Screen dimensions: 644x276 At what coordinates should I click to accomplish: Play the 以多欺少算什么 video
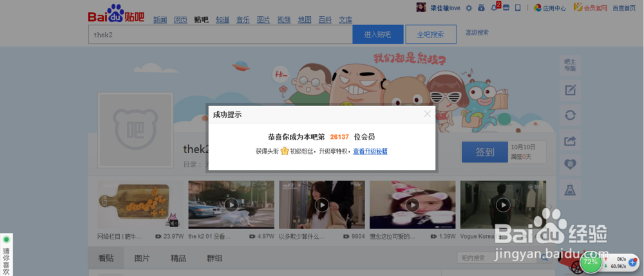322,205
